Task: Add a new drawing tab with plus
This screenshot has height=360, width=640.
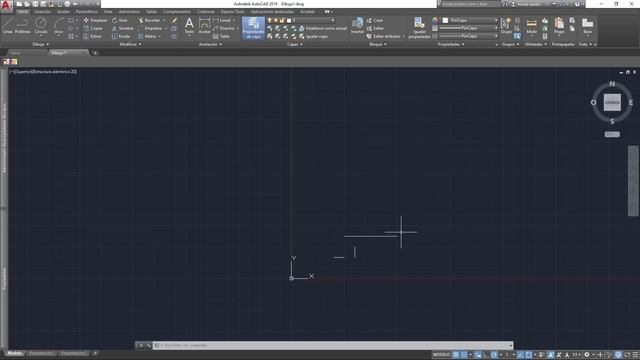Action: pos(95,53)
